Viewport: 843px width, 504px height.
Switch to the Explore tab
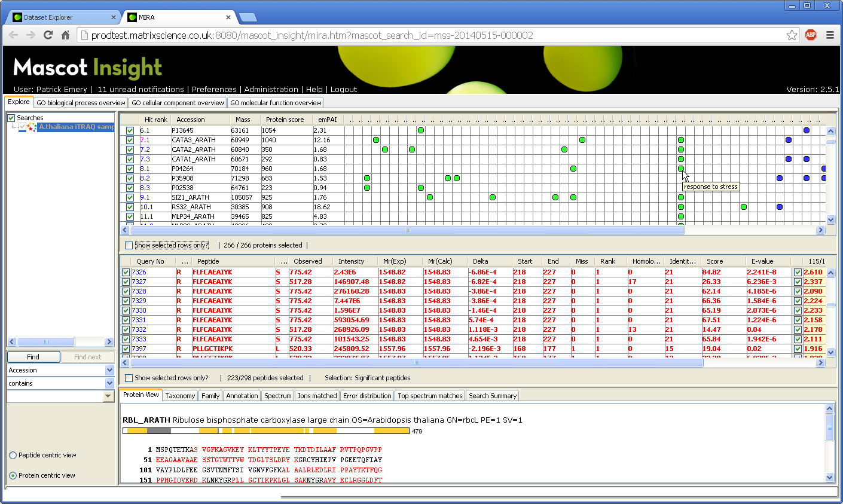click(19, 102)
